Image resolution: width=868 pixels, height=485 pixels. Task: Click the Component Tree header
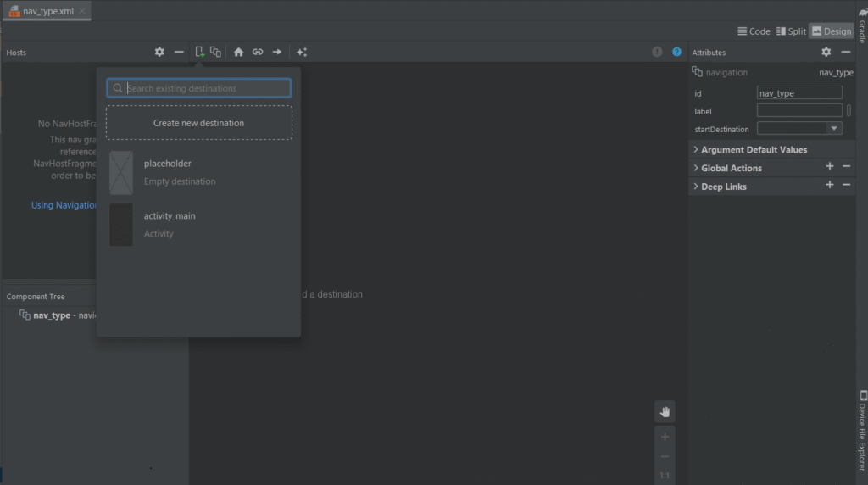point(36,297)
